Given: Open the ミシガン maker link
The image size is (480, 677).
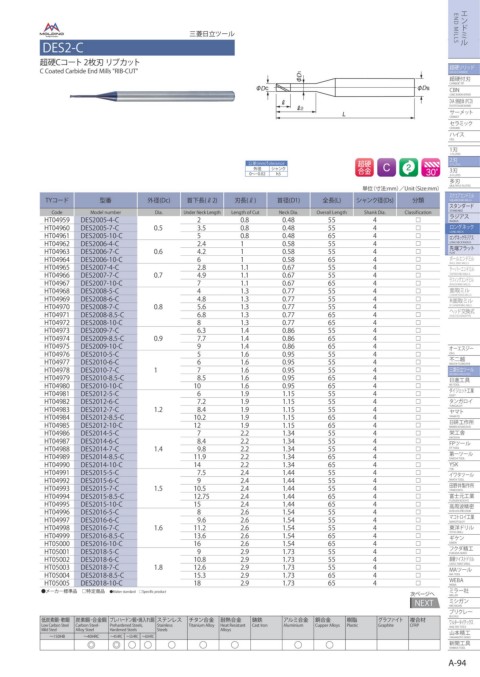Looking at the screenshot, I should (464, 602).
